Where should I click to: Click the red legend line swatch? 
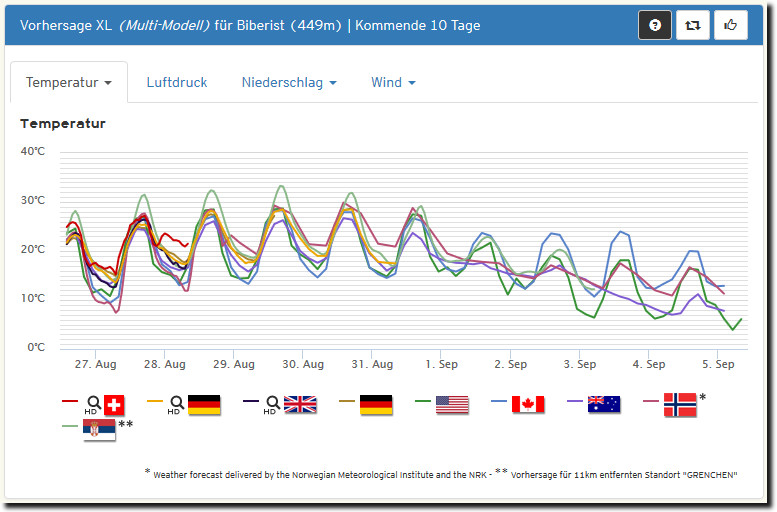click(x=70, y=401)
